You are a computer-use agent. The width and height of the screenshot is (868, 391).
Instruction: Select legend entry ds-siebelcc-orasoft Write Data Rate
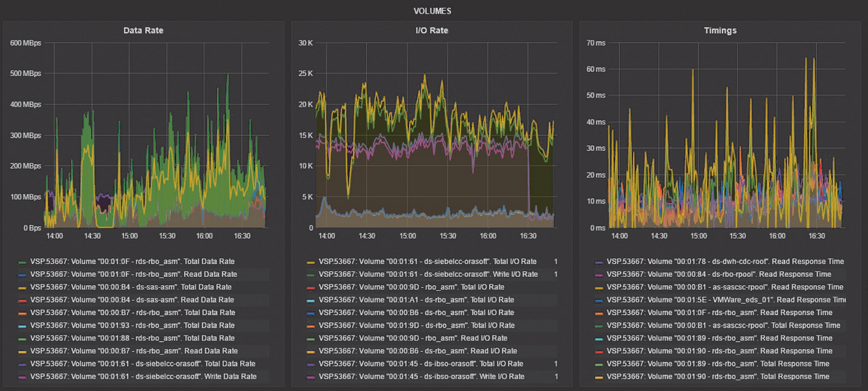coord(143,377)
